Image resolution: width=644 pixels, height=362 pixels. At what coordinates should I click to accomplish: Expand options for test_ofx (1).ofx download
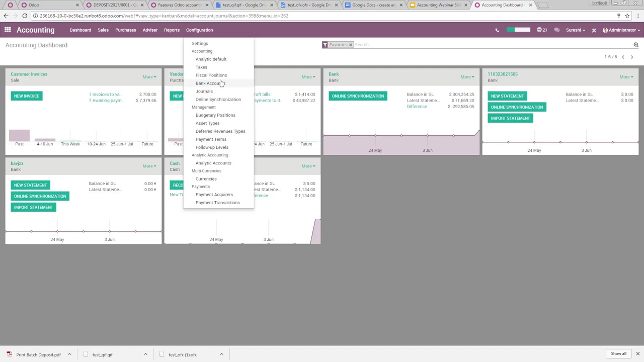click(x=221, y=354)
